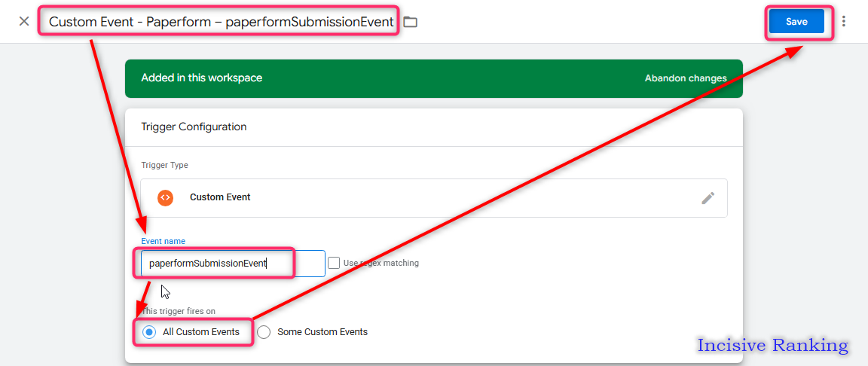The width and height of the screenshot is (868, 366).
Task: Select the Some Custom Events radio button
Action: [x=264, y=332]
